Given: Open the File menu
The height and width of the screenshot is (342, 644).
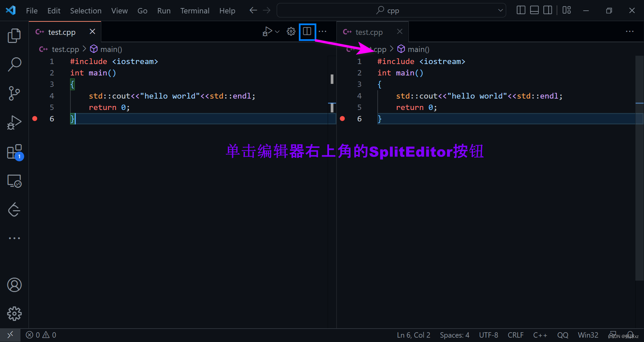Looking at the screenshot, I should (32, 11).
